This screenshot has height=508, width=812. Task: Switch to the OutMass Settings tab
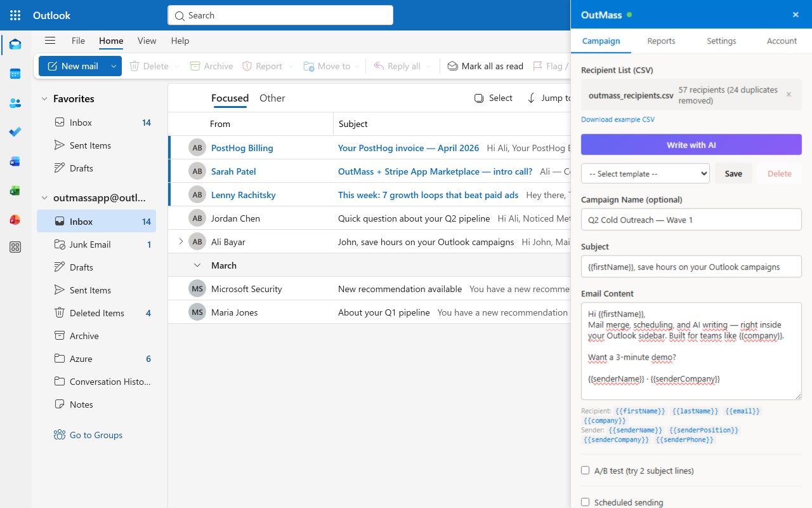(x=721, y=41)
